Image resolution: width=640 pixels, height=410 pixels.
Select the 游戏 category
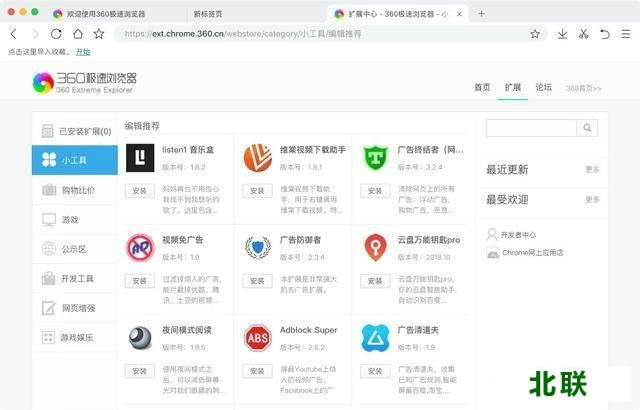(x=75, y=219)
